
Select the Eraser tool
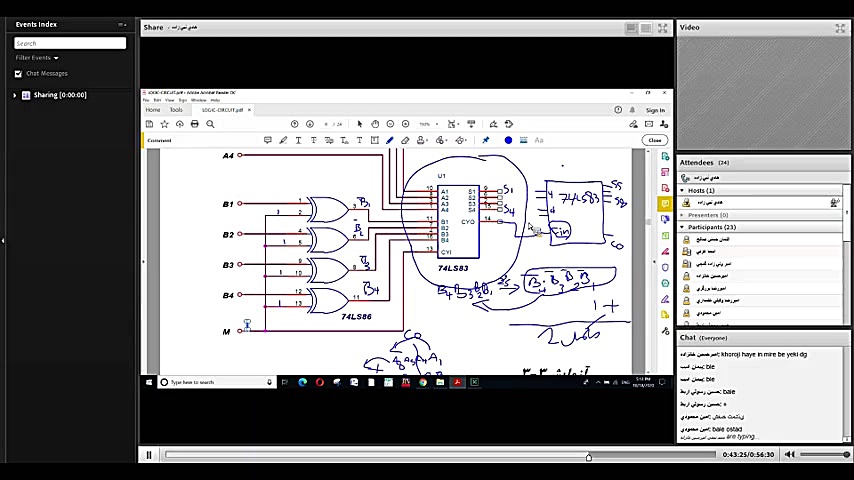pyautogui.click(x=405, y=141)
